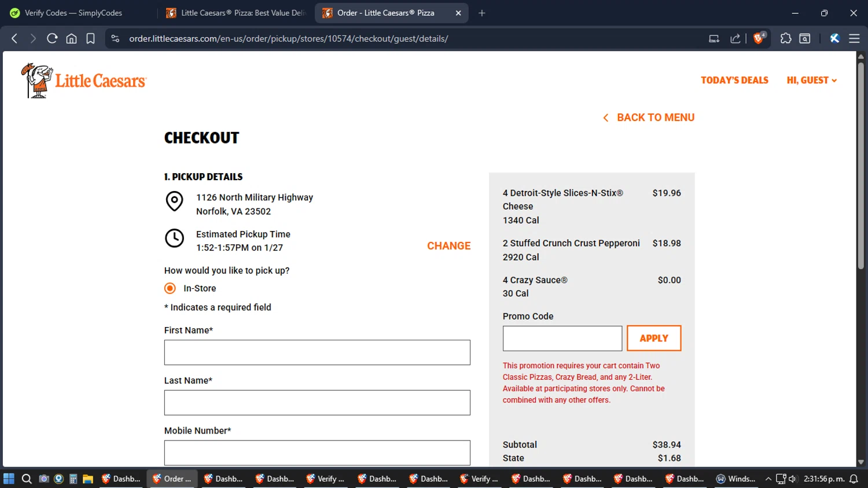Click the install app icon in address bar
The image size is (868, 488).
click(714, 39)
